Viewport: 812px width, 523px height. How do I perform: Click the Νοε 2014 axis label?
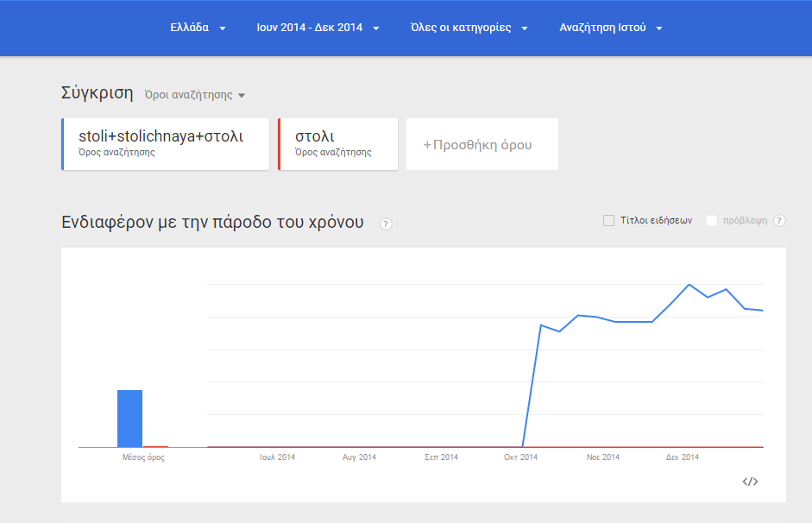[603, 457]
